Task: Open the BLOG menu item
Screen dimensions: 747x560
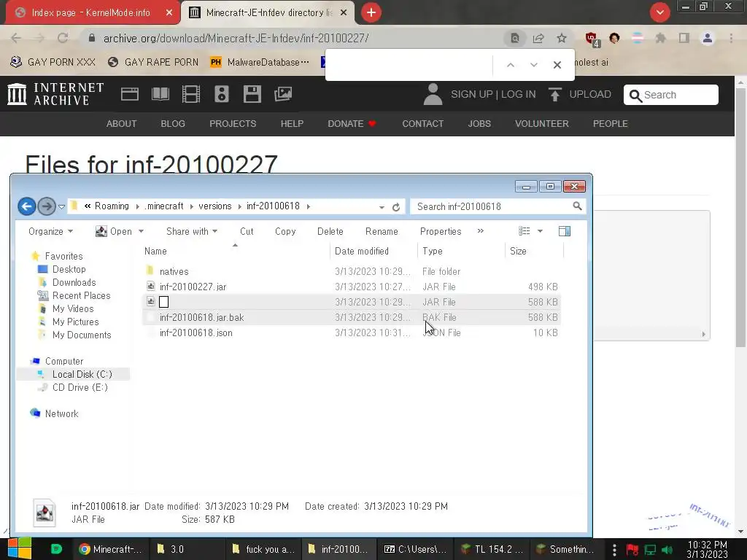Action: [x=173, y=124]
